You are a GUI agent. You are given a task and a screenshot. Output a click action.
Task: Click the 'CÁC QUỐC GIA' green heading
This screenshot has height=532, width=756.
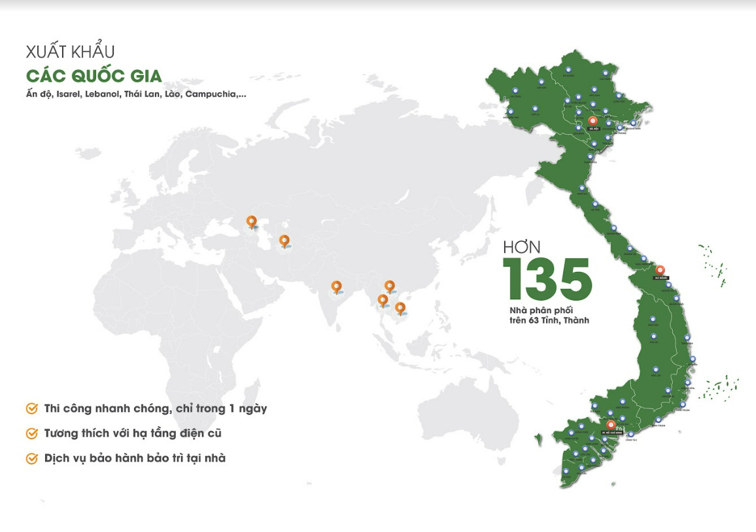coord(94,75)
